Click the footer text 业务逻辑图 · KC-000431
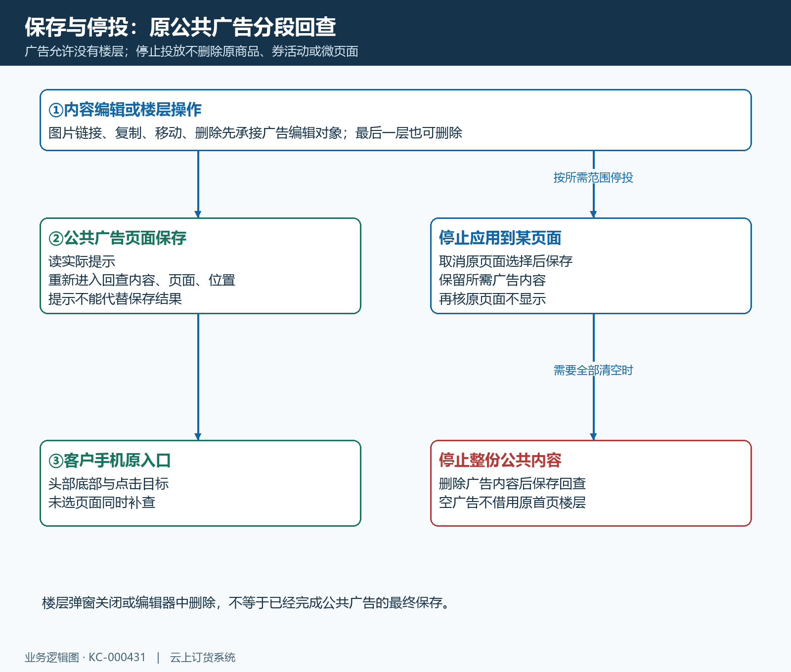Screen dimensions: 791x672 (86, 657)
